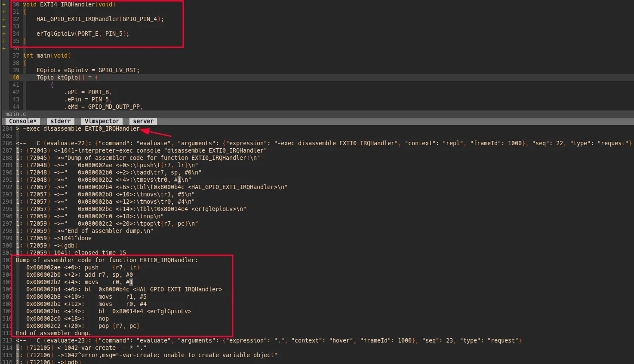Viewport: 634px width, 364px height.
Task: Open the server tab
Action: (143, 121)
